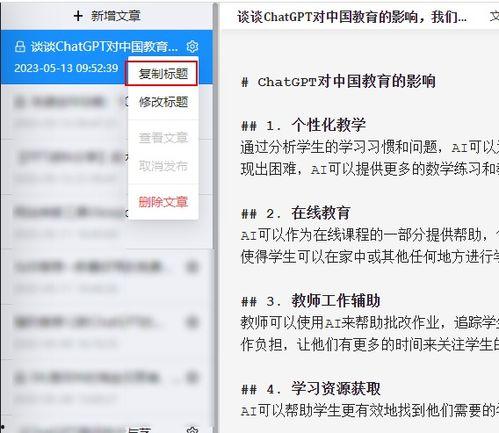Place cursor in the ChatGPT对中国教育的影响 heading

tap(347, 82)
